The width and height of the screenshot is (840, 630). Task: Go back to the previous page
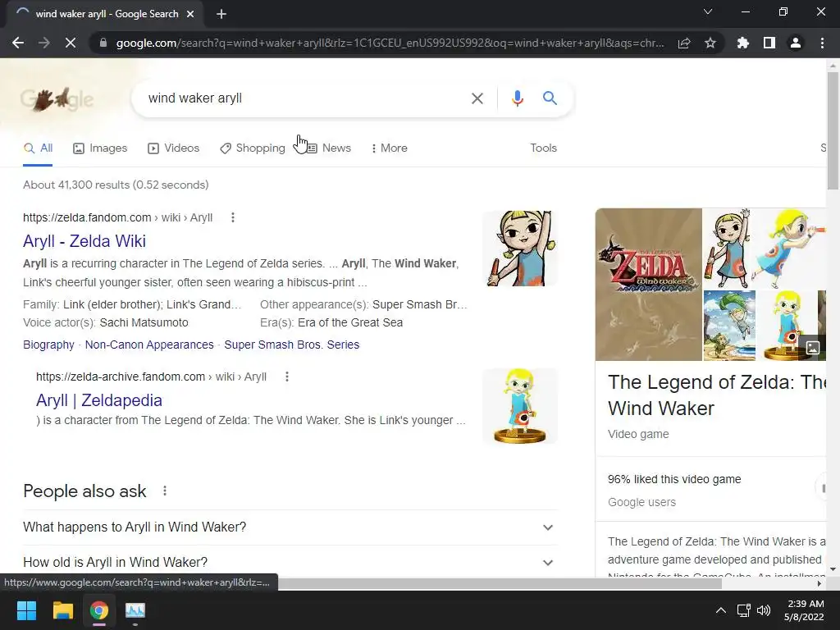(x=18, y=43)
